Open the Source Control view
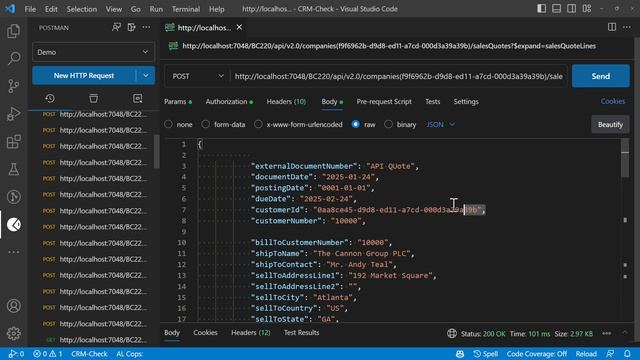This screenshot has height=360, width=640. tap(13, 86)
